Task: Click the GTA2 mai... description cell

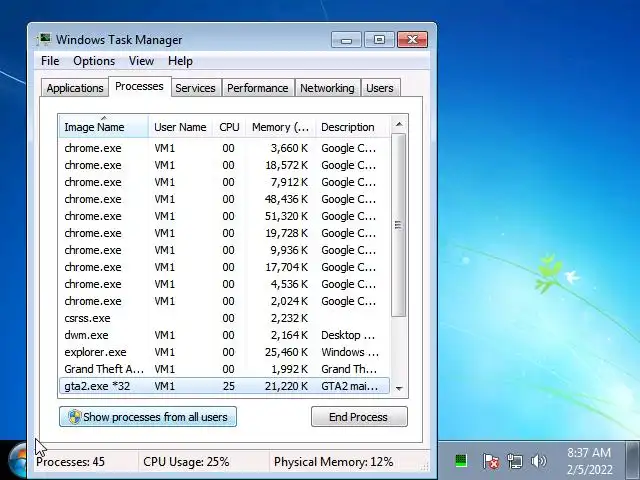Action: pos(349,386)
